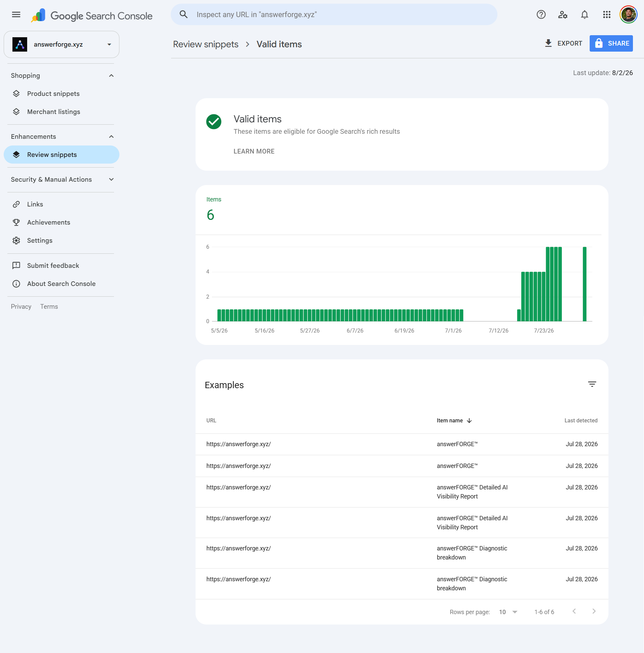Click the Export download icon
The image size is (644, 653).
tap(548, 43)
